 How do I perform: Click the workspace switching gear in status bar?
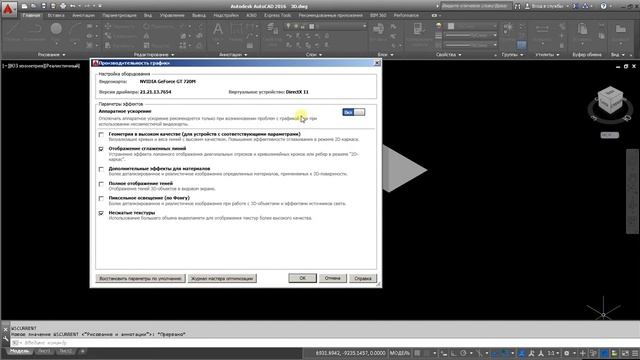click(x=566, y=353)
